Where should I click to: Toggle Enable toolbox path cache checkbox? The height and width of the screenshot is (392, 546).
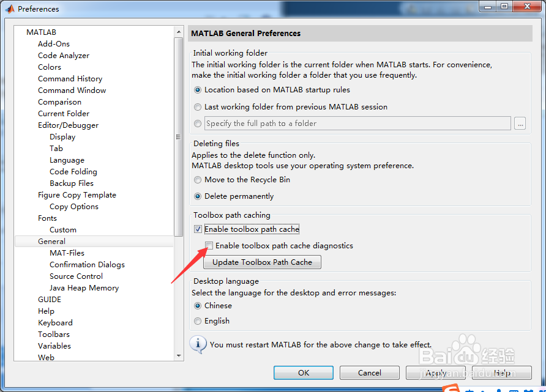pyautogui.click(x=198, y=229)
